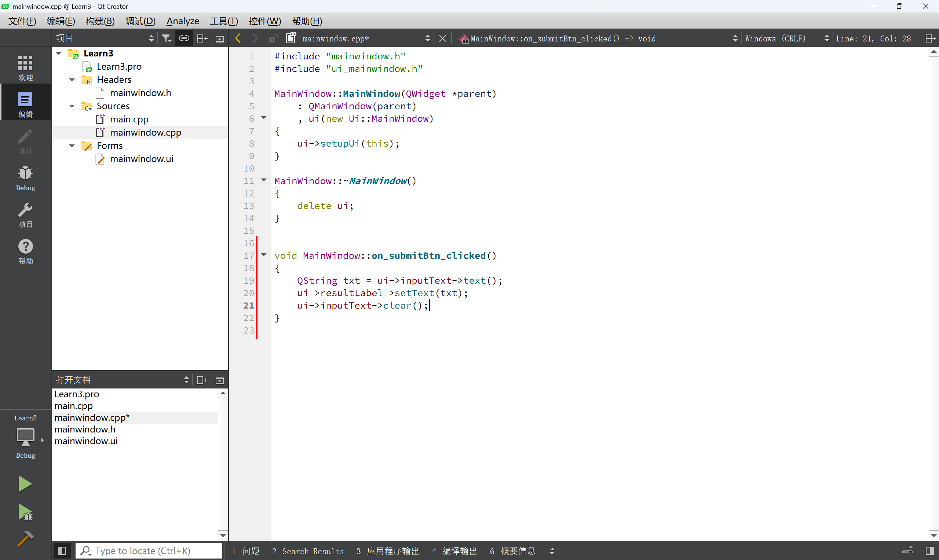Go forward with right arrow
The image size is (939, 560).
pos(255,38)
